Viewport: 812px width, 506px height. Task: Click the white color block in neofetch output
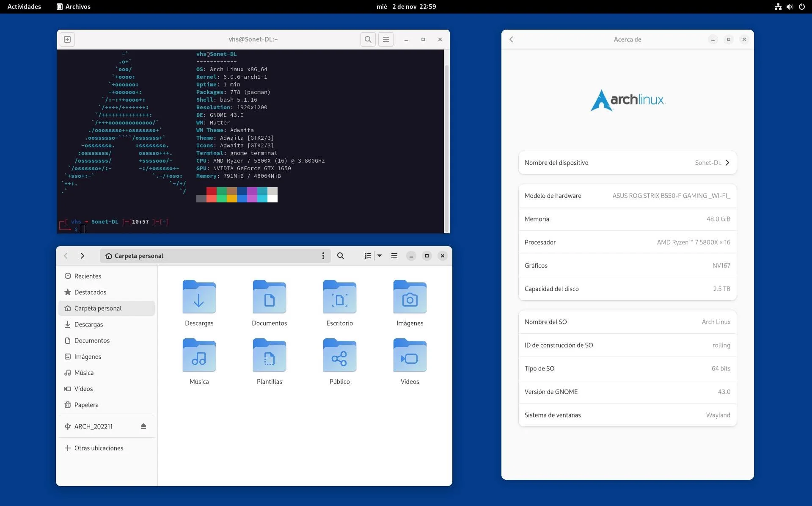coord(273,199)
